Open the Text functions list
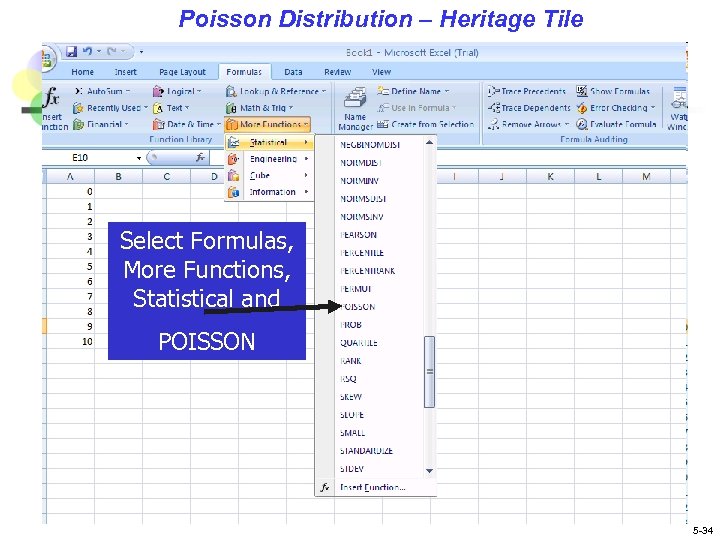Screen dimensions: 720x540 tap(171, 108)
